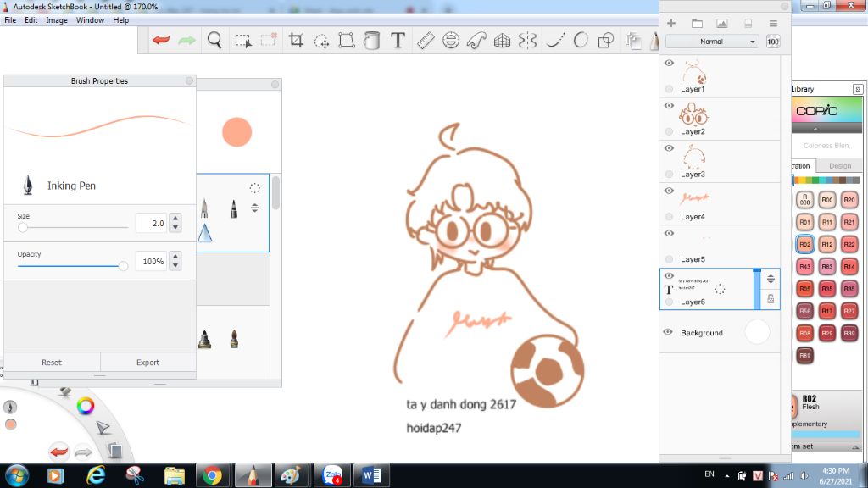Select the Zoom magnifier tool
Screen dimensions: 868x488
[x=214, y=41]
